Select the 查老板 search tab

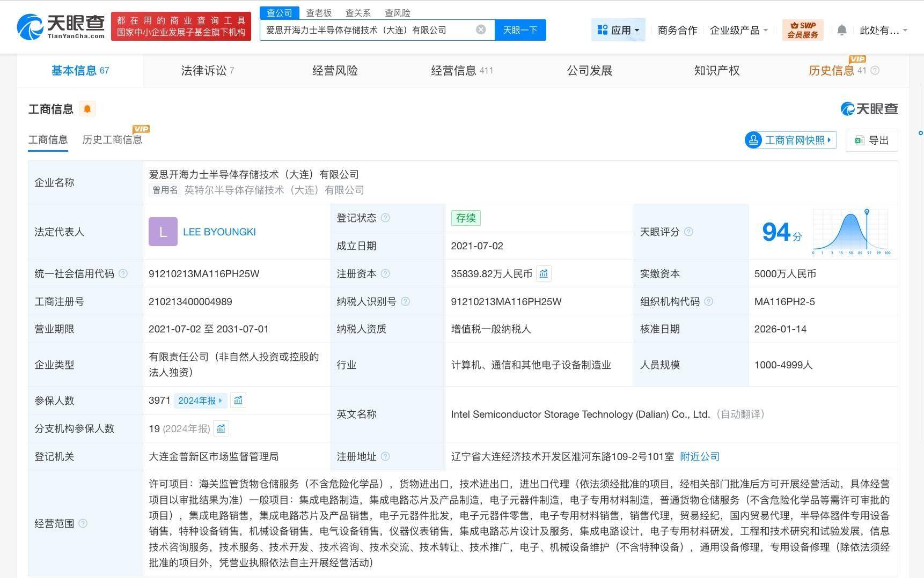tap(319, 12)
